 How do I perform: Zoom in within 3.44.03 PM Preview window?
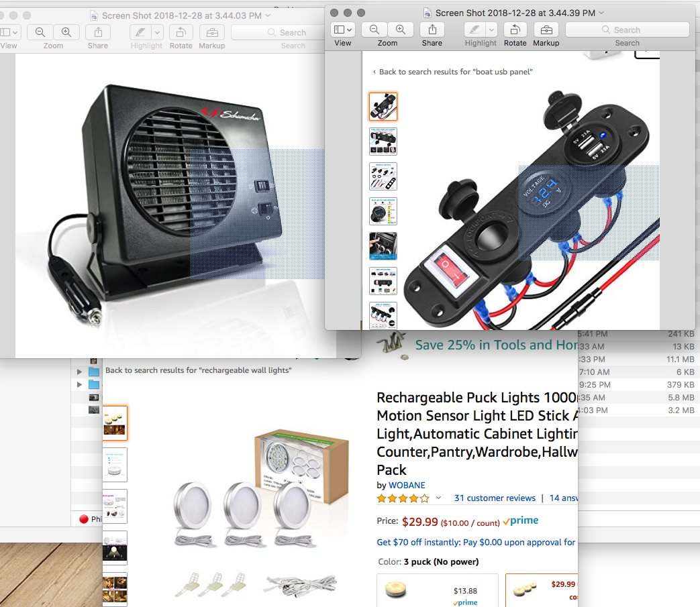[66, 33]
